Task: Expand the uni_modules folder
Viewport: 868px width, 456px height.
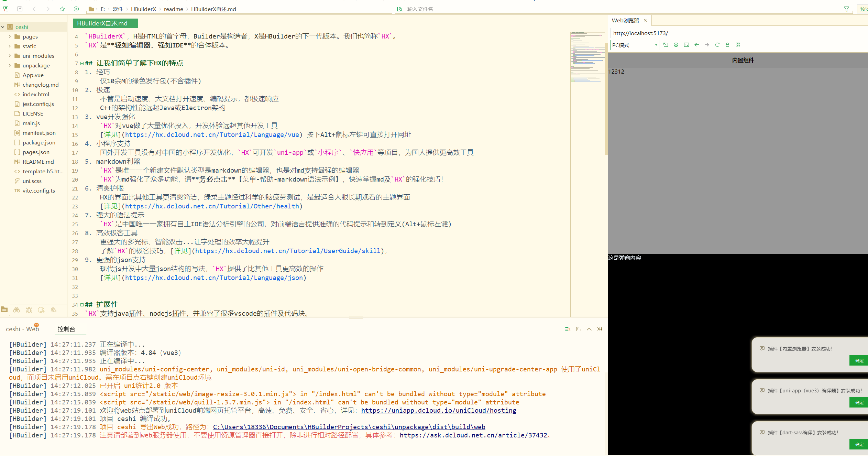Action: coord(10,56)
